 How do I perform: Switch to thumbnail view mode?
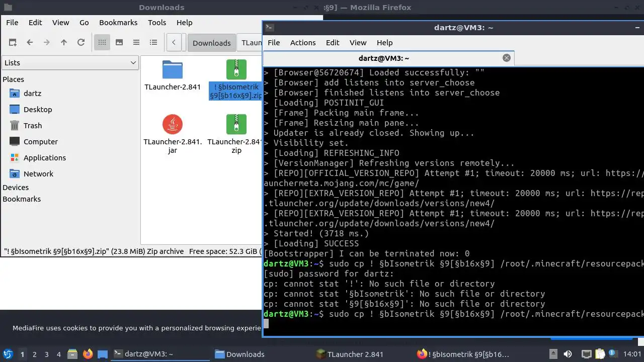[x=119, y=43]
